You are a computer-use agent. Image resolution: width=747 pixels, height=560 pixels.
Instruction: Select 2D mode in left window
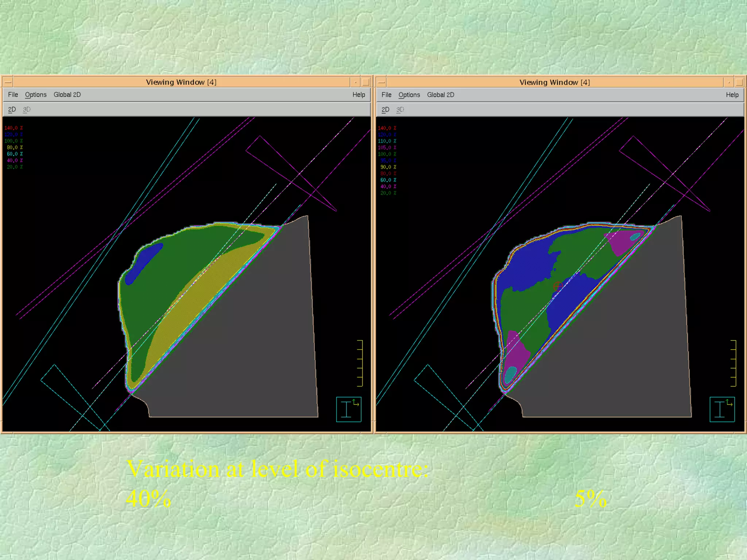coord(12,109)
